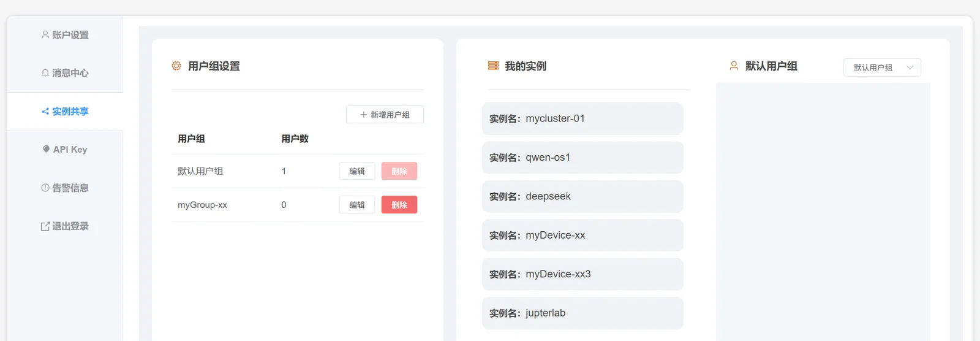Click the 用户组 column header
The image size is (980, 341).
click(191, 139)
